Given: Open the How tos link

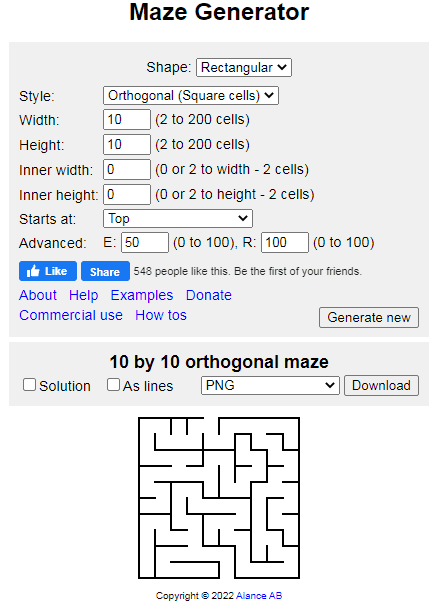Looking at the screenshot, I should click(x=161, y=315).
